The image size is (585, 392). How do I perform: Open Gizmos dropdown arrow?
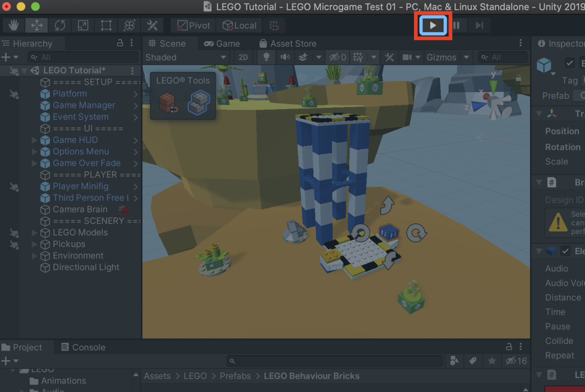(x=466, y=57)
